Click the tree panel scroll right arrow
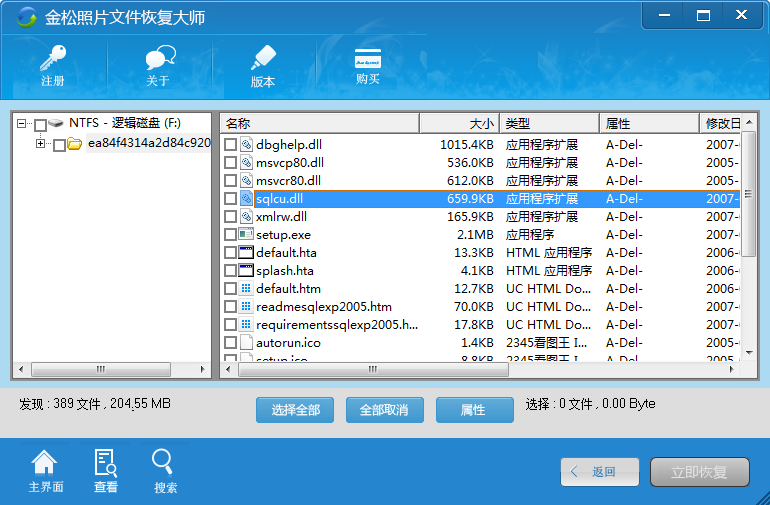 point(202,369)
